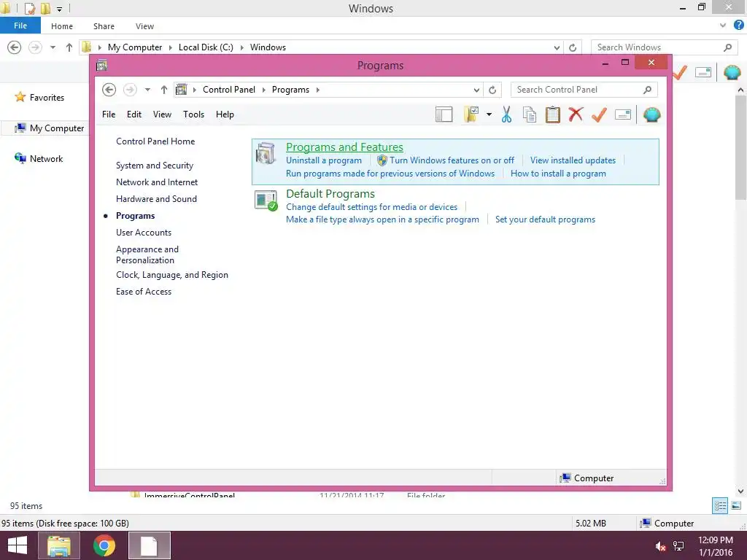
Task: Open the File menu in Programs window
Action: (109, 114)
